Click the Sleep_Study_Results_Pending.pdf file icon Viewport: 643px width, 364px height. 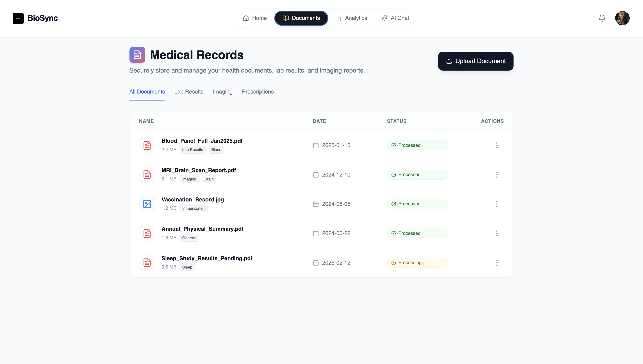pos(147,263)
